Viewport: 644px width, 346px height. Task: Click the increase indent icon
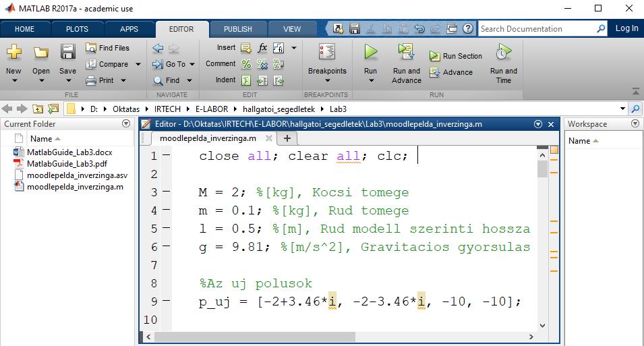(x=262, y=80)
